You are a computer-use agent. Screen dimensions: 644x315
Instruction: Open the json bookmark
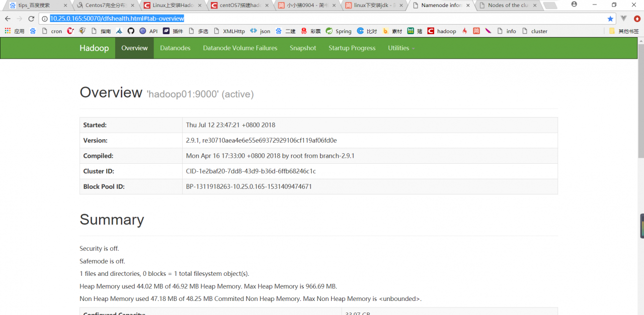pos(260,31)
